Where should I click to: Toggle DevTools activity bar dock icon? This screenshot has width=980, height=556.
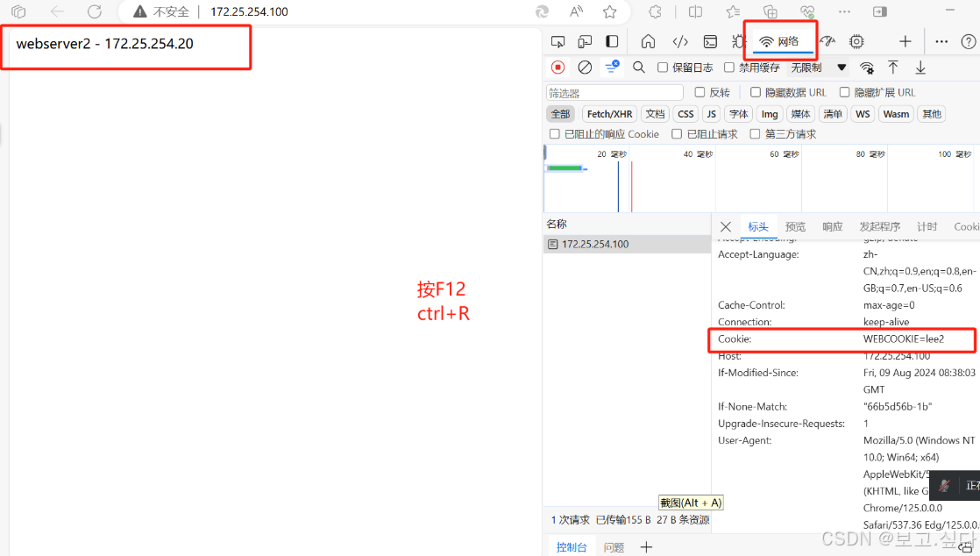coord(612,41)
